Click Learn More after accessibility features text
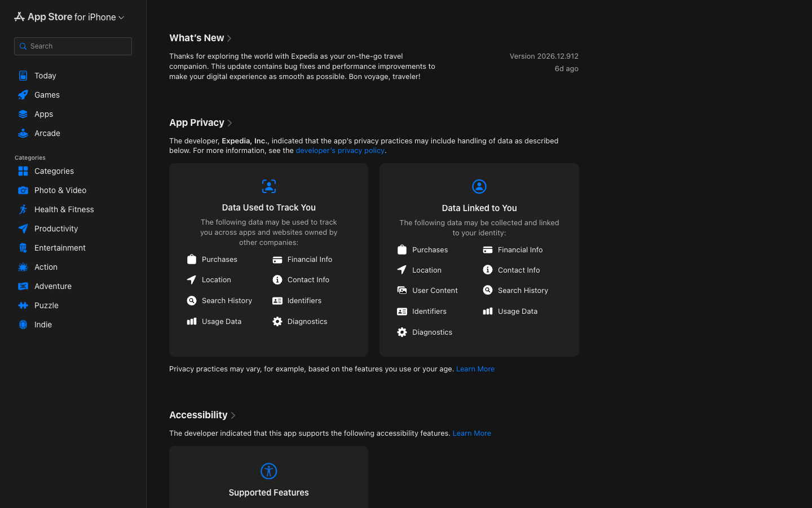This screenshot has height=508, width=812. pyautogui.click(x=472, y=433)
